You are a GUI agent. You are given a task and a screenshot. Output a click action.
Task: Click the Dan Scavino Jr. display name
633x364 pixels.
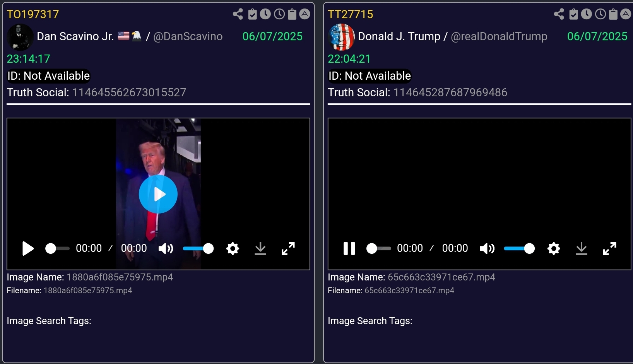pos(75,36)
